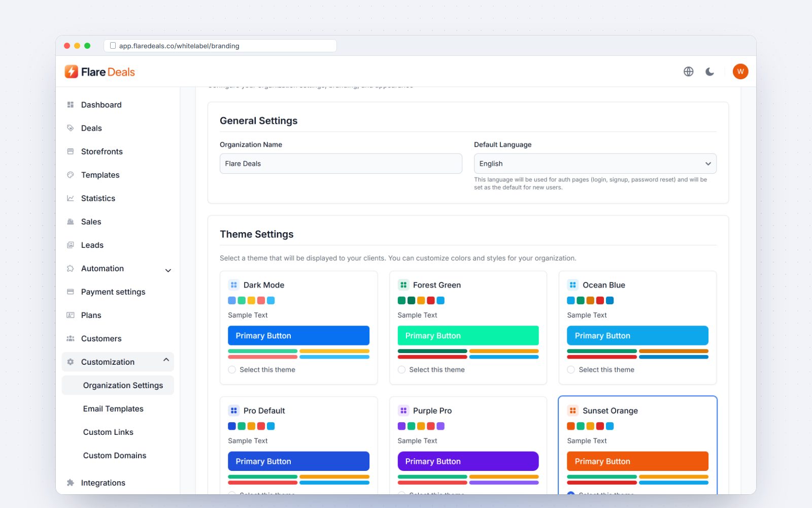This screenshot has width=812, height=508.
Task: Select the Forest Green theme radio
Action: [x=401, y=370]
